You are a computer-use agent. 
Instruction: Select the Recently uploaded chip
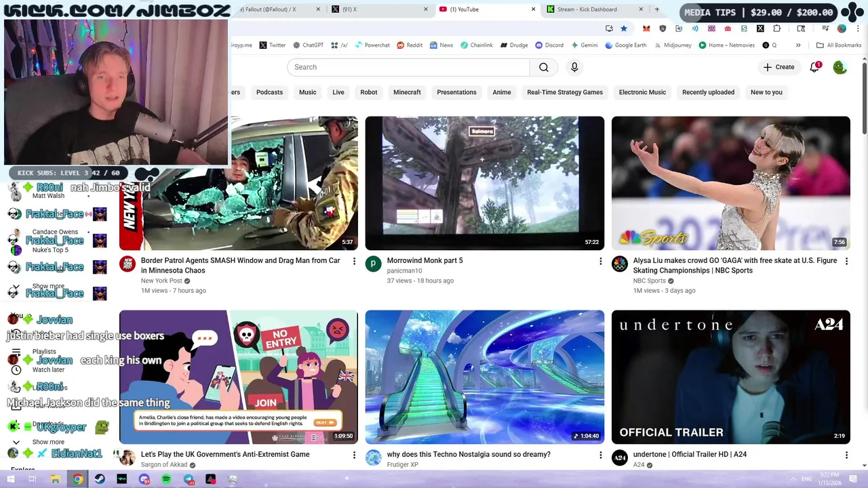coord(708,92)
